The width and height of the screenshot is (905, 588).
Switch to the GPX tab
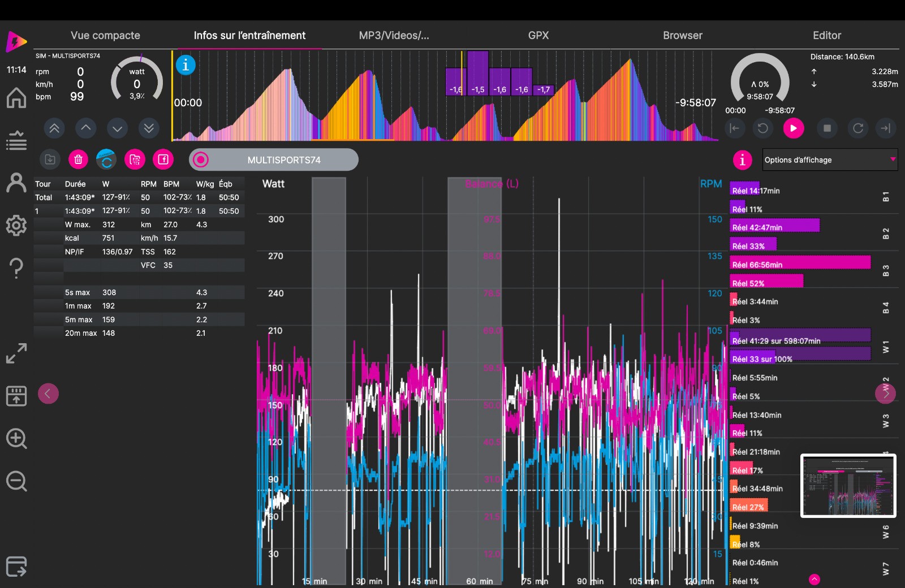point(538,35)
